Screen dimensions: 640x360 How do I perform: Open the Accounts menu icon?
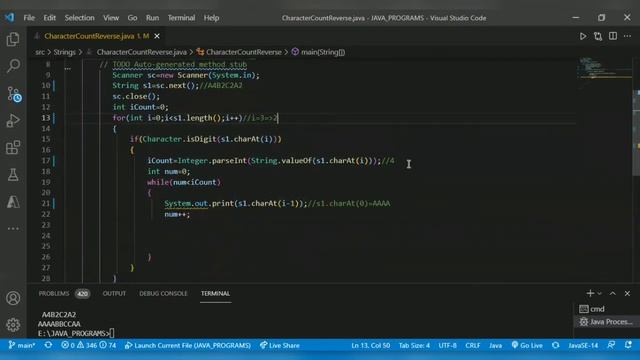pos(13,298)
